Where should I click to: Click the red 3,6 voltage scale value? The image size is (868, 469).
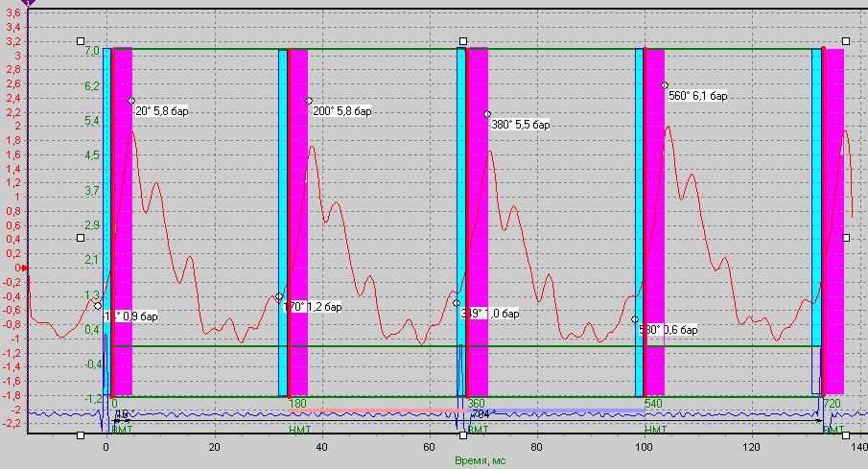click(x=12, y=12)
